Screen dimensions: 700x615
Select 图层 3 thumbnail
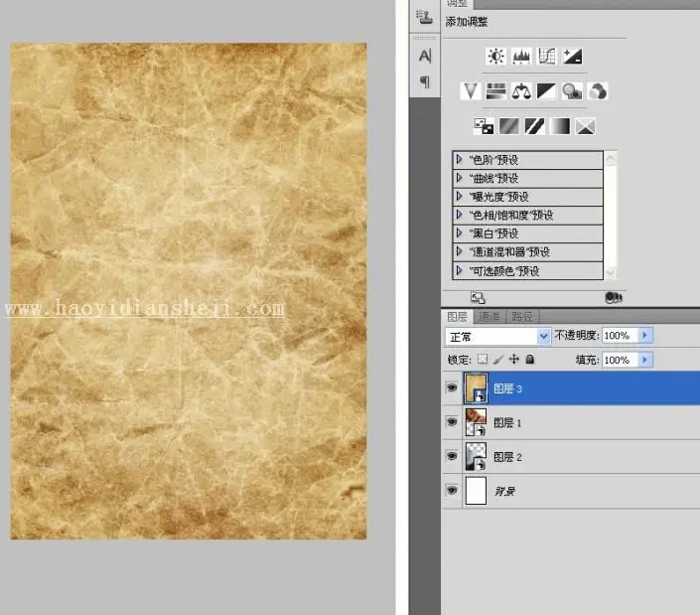click(476, 388)
